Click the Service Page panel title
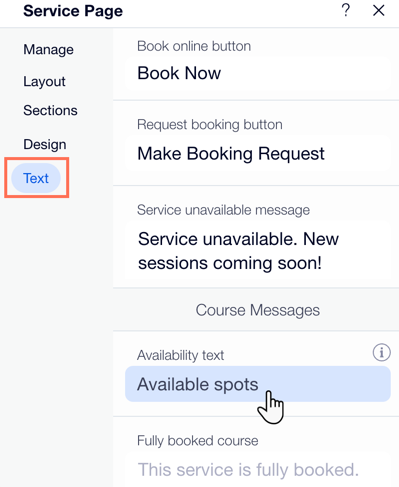The image size is (399, 487). [73, 11]
